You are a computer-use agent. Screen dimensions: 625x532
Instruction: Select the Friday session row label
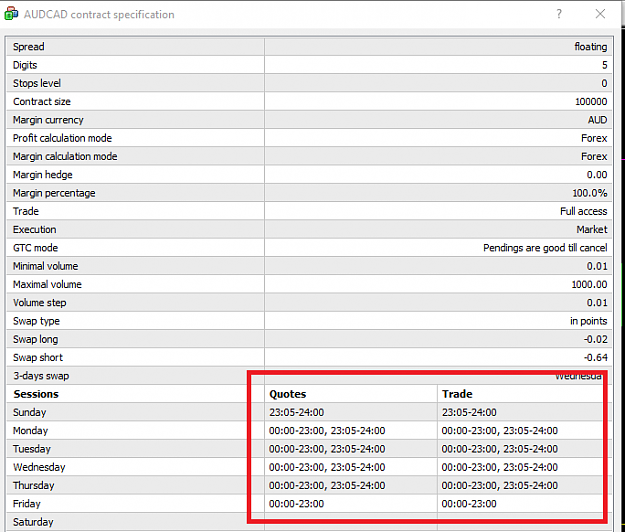[x=27, y=504]
